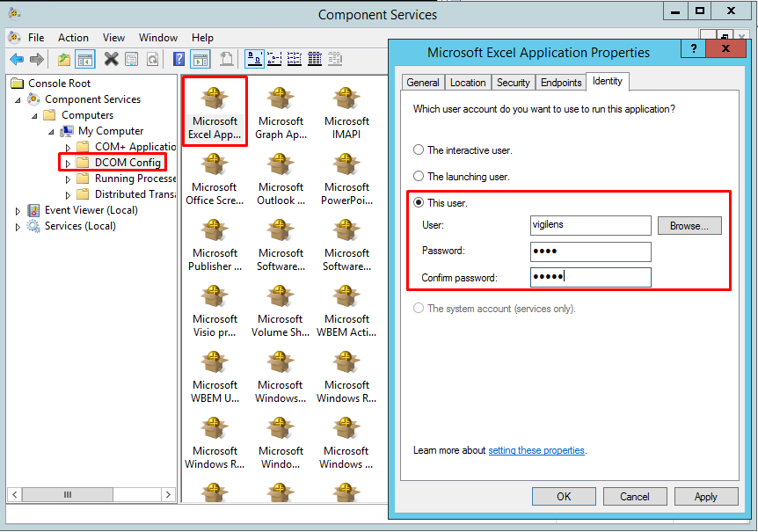
Task: Click the User field containing vigilens
Action: 590,225
